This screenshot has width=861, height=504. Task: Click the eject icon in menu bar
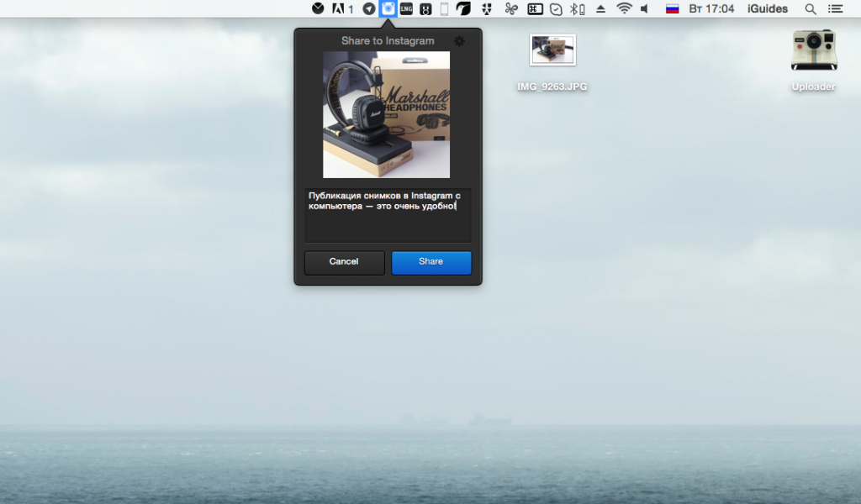[600, 8]
